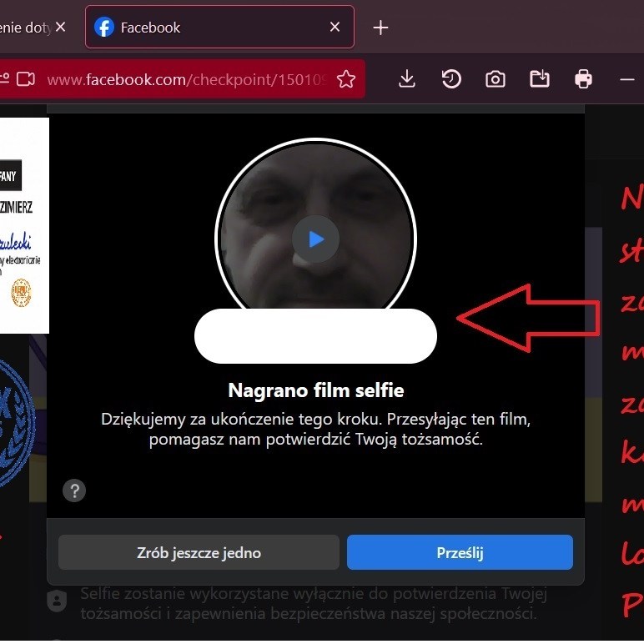Click the save-to-folder icon in toolbar
The width and height of the screenshot is (644, 644).
(x=540, y=79)
